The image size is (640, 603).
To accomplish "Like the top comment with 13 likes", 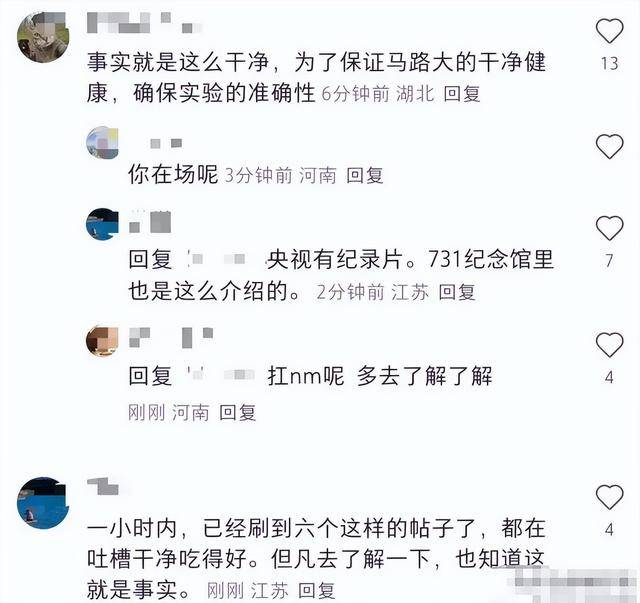I will point(609,31).
